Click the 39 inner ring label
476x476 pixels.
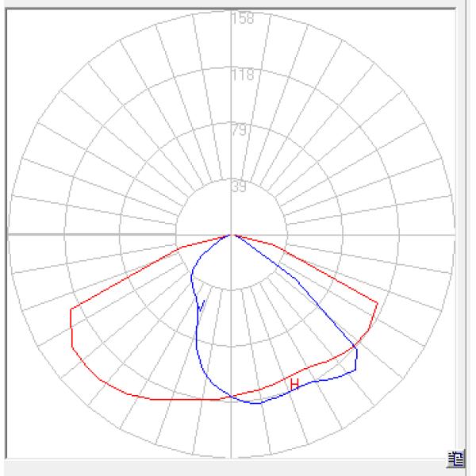(240, 188)
